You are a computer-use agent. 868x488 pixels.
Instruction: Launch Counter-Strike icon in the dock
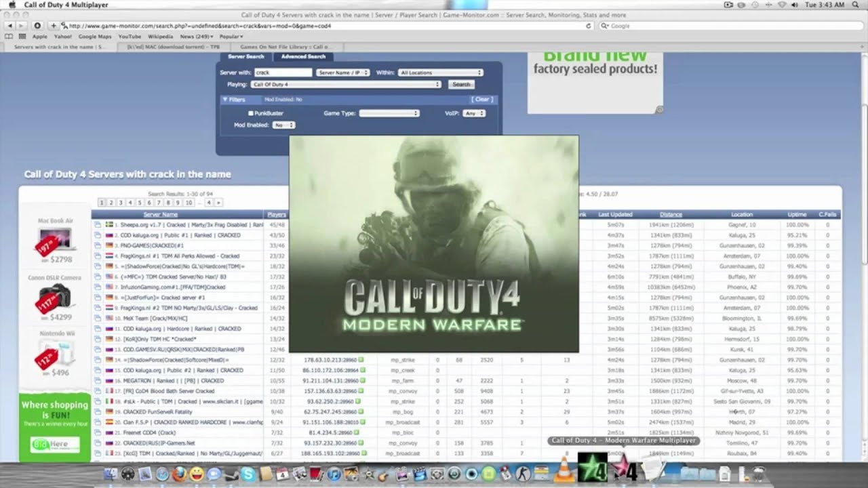(523, 474)
